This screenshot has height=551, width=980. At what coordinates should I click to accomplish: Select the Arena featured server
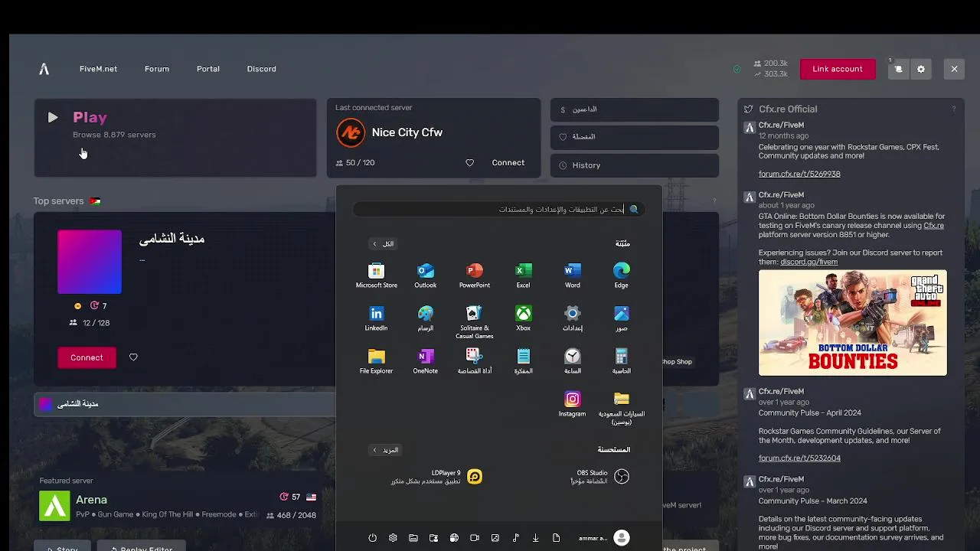pos(177,507)
